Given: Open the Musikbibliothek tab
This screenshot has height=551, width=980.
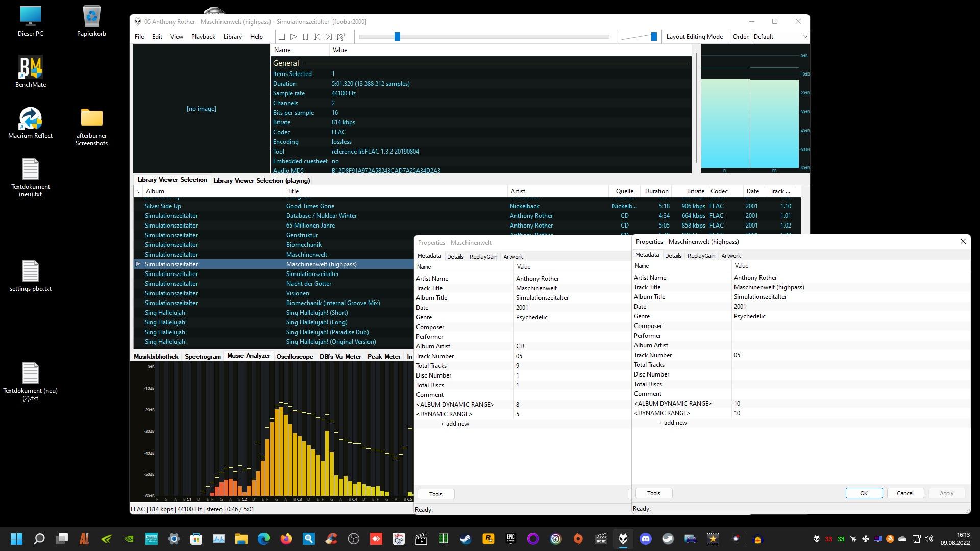Looking at the screenshot, I should [156, 356].
